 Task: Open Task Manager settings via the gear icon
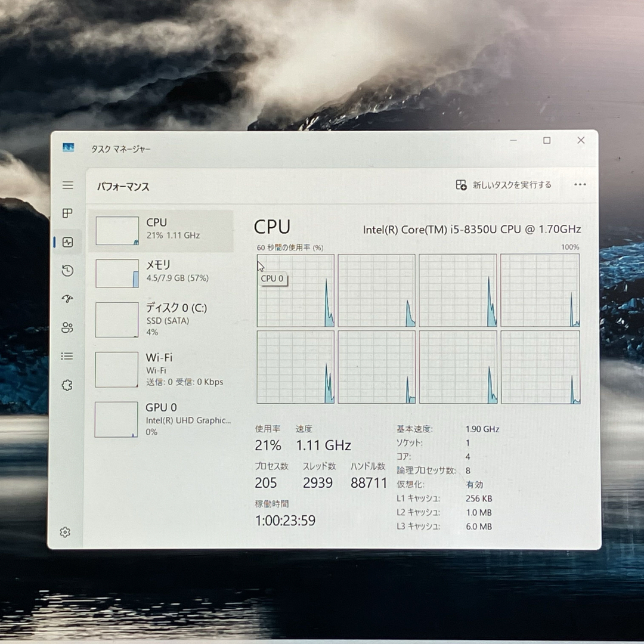65,532
